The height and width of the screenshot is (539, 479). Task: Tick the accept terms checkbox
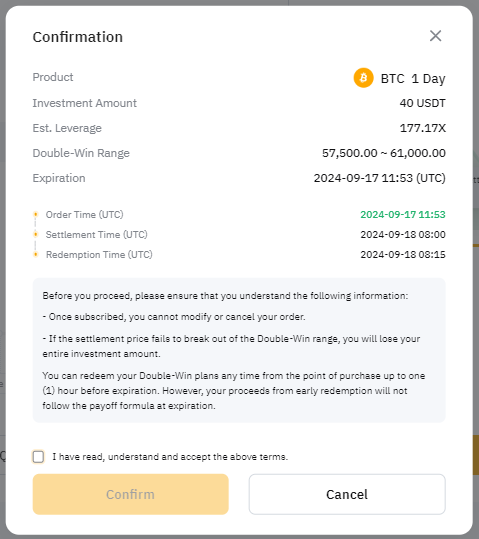[x=38, y=457]
